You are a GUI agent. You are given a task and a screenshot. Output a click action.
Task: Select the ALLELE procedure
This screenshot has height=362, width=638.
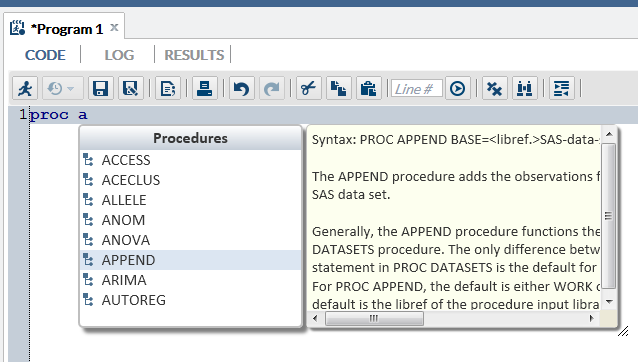click(x=190, y=200)
